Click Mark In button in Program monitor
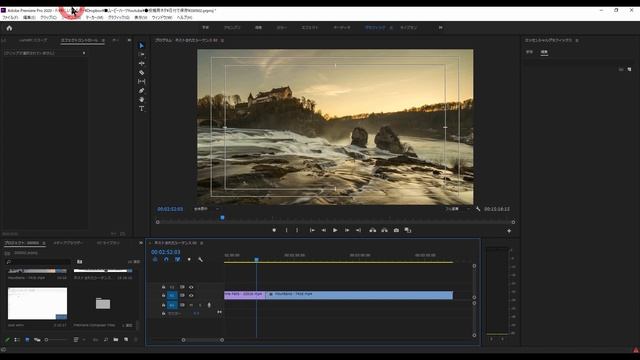This screenshot has width=640, height=360. 287,230
